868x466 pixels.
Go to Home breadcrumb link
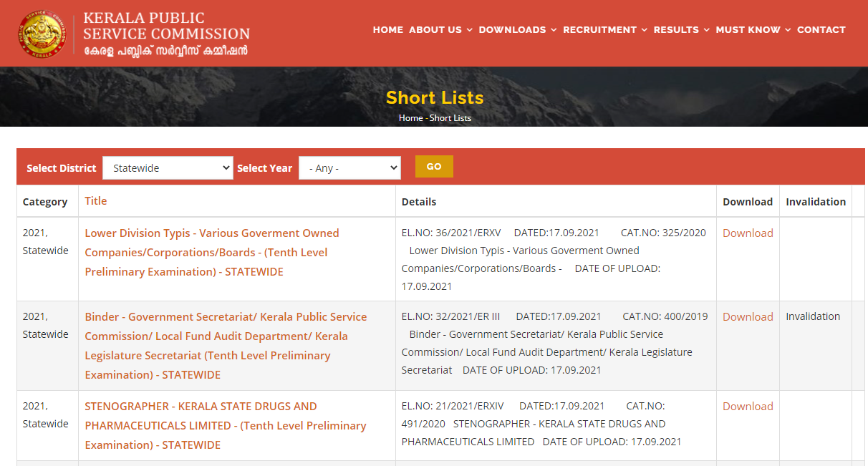point(410,118)
